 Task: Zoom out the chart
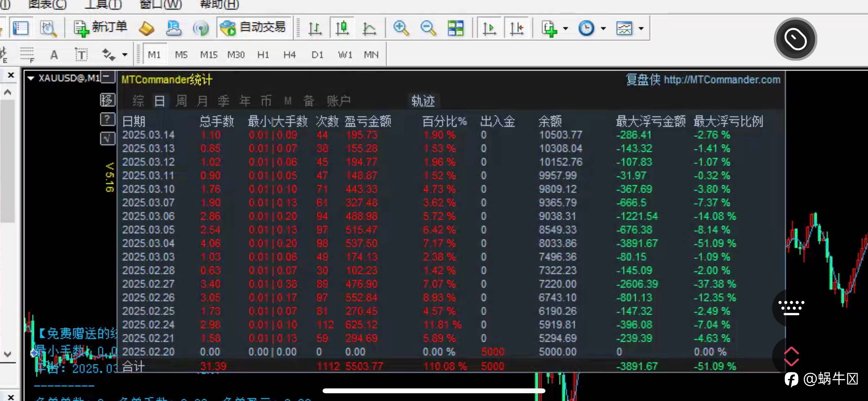428,28
